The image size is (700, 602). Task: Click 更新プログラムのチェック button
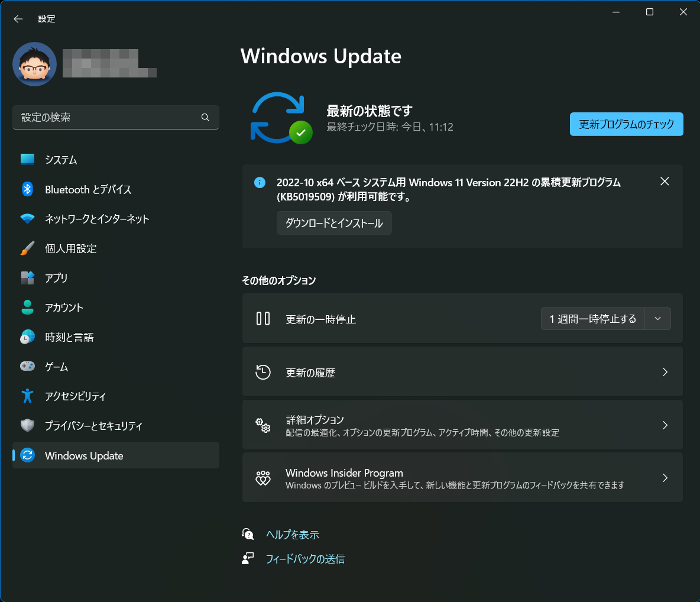tap(626, 124)
